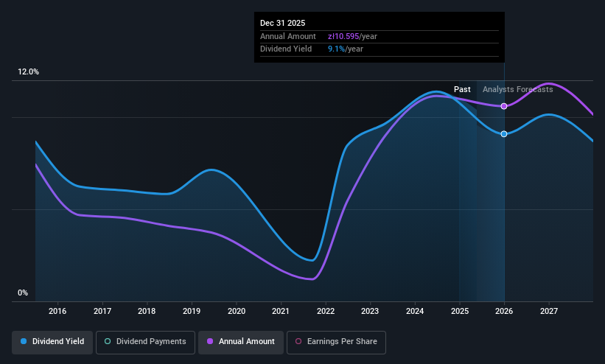Click the 2021 x-axis label

pyautogui.click(x=281, y=311)
